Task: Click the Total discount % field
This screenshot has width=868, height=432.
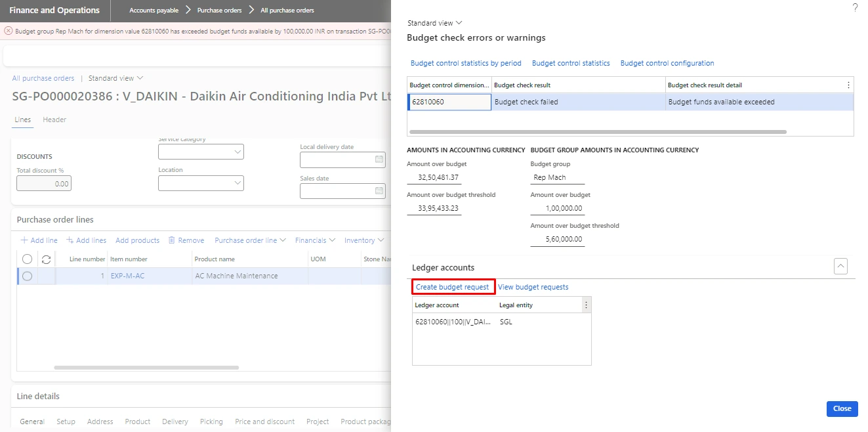Action: coord(44,184)
